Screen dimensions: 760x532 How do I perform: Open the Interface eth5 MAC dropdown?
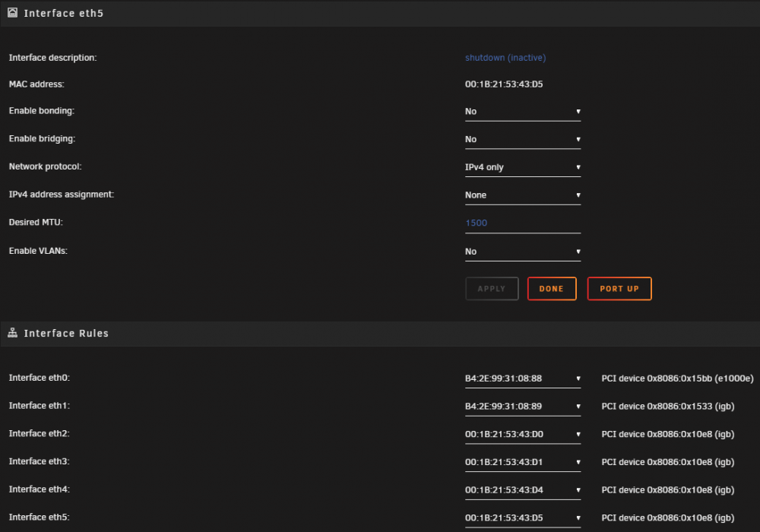click(x=523, y=518)
